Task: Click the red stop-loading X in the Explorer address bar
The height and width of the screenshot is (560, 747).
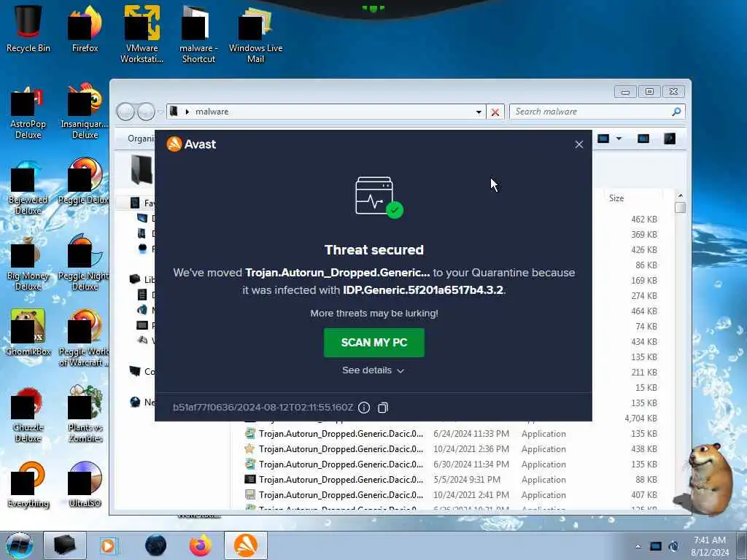Action: (x=495, y=112)
